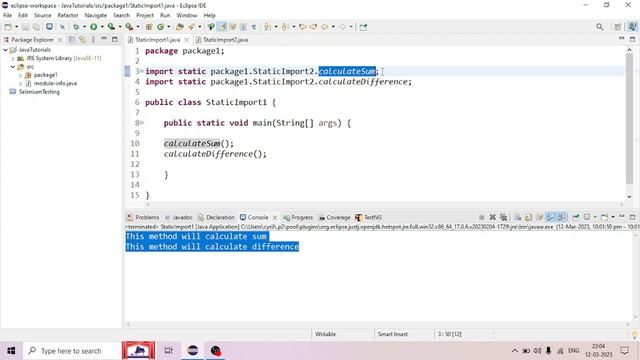Switch to the TestNG tab

[x=369, y=217]
